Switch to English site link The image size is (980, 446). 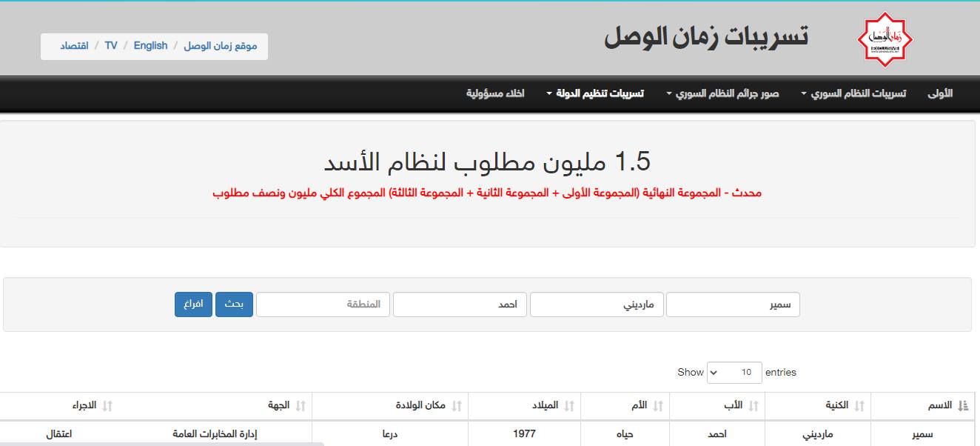pos(151,46)
